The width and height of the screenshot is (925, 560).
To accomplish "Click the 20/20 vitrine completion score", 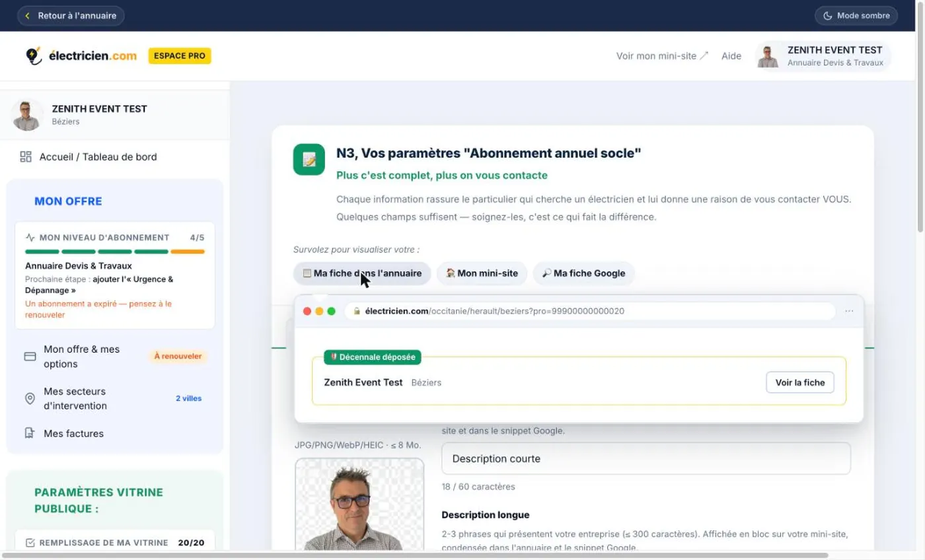I will [192, 543].
